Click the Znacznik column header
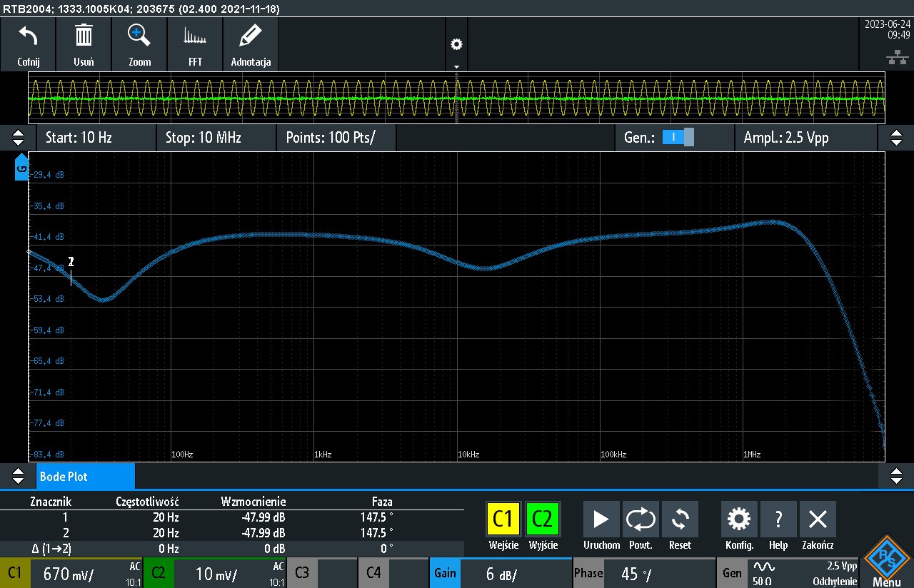Image resolution: width=914 pixels, height=588 pixels. [x=50, y=502]
